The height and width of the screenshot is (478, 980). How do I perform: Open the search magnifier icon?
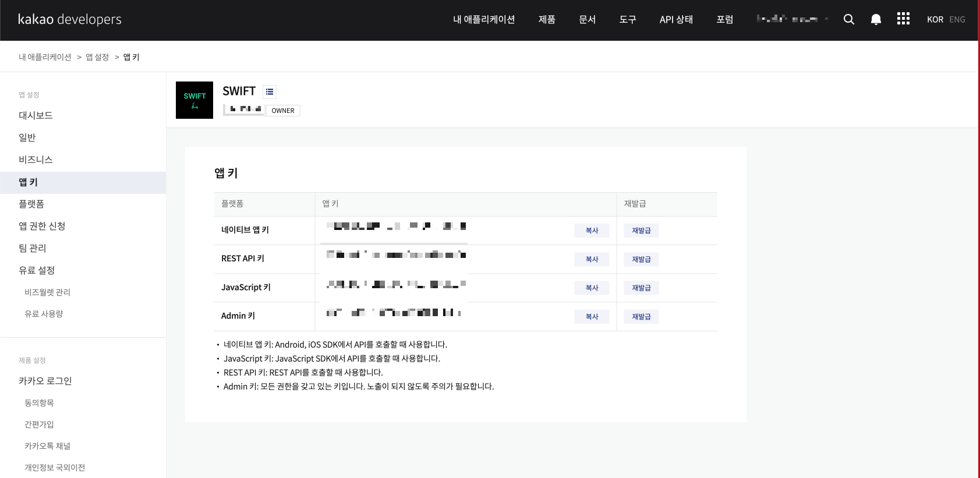849,19
